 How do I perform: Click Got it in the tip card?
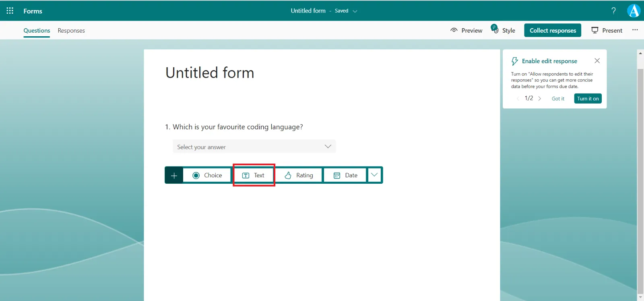tap(558, 99)
